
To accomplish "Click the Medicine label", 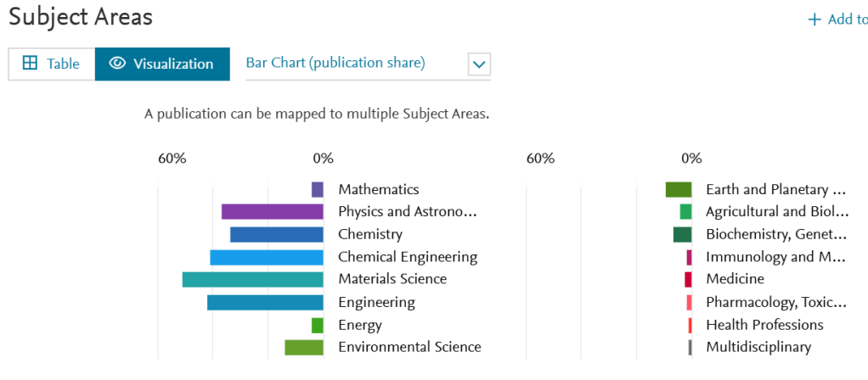I will point(735,279).
